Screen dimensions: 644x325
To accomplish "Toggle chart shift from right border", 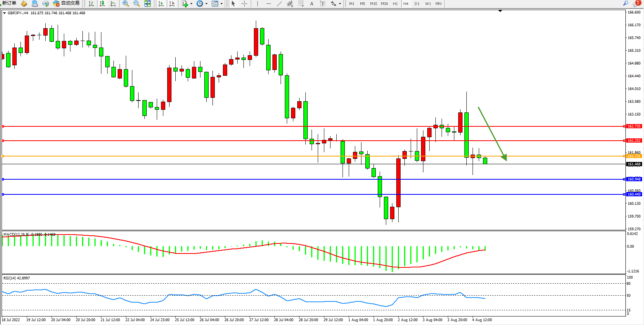I will click(172, 4).
